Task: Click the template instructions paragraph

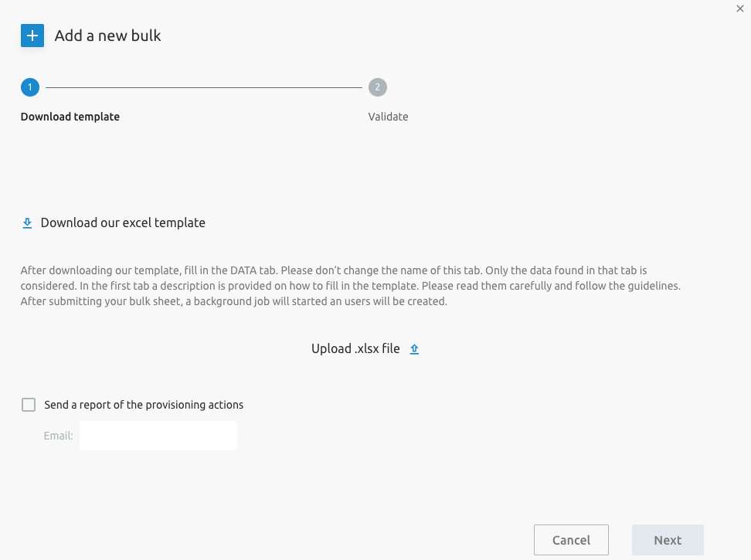Action: coord(351,286)
